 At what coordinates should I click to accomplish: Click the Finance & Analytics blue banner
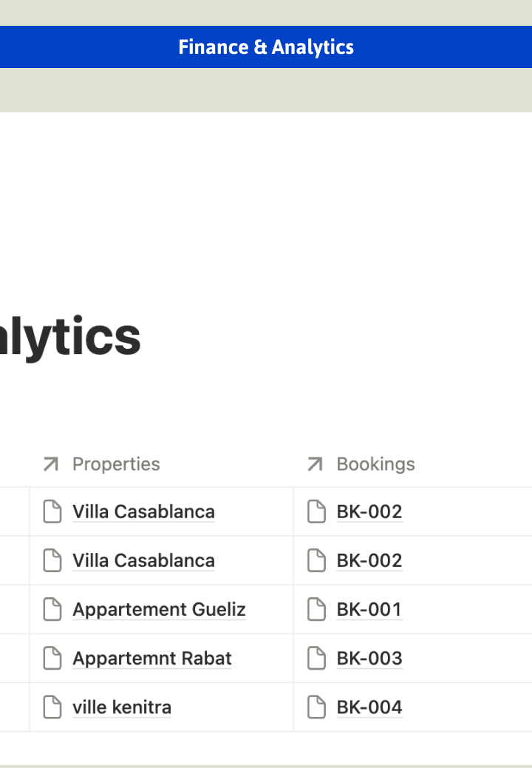(266, 47)
